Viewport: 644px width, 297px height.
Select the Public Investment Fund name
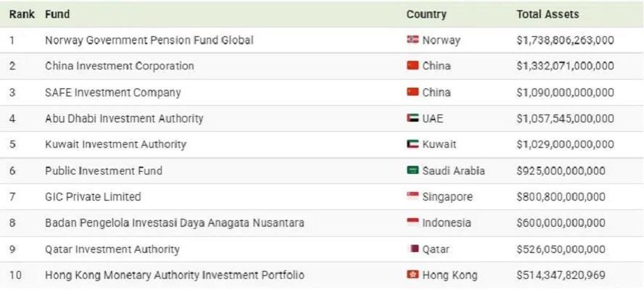pos(104,171)
